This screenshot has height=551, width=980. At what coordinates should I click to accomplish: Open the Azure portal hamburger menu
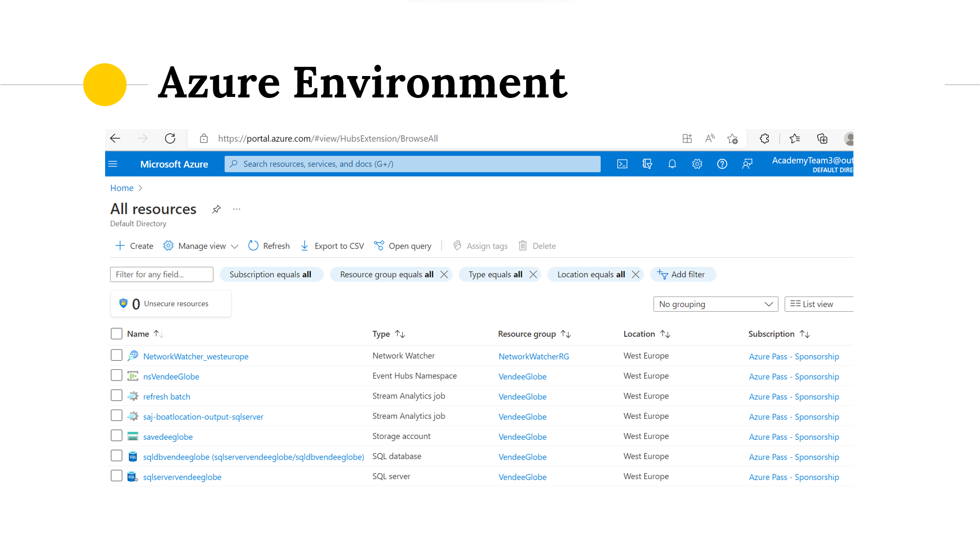113,164
